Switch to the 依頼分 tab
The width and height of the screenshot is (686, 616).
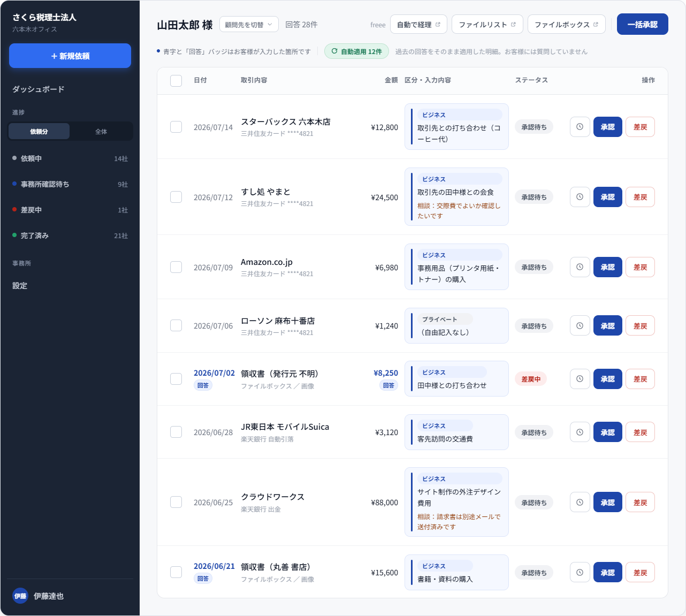[x=39, y=131]
